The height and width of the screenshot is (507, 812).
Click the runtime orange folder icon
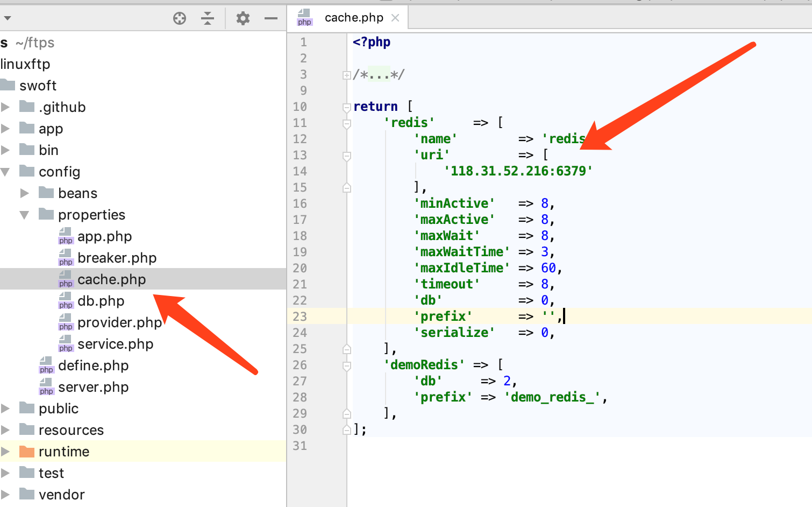[27, 452]
